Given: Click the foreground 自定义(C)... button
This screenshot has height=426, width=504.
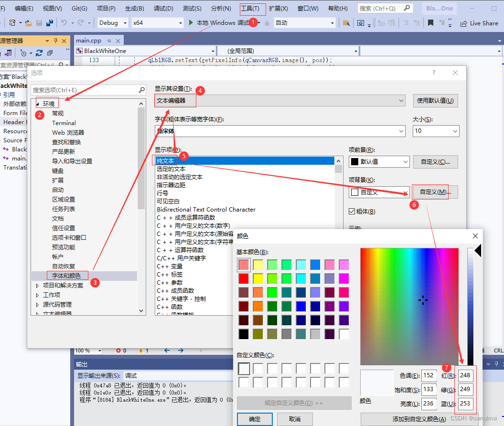Looking at the screenshot, I should pyautogui.click(x=435, y=161).
